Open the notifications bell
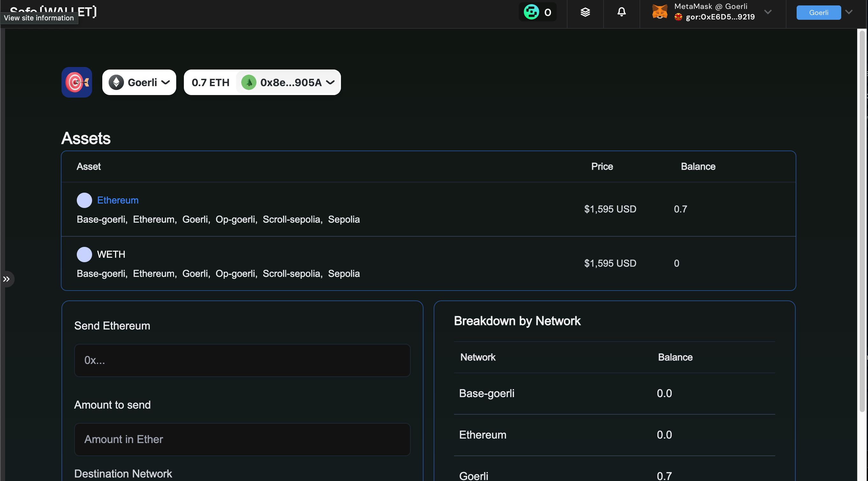868x481 pixels. [x=621, y=12]
